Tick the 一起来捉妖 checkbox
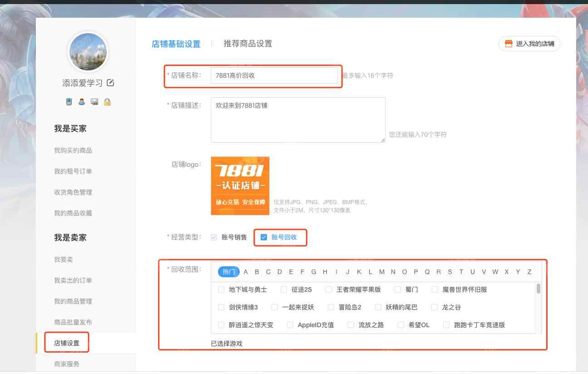The height and width of the screenshot is (374, 588). 274,307
